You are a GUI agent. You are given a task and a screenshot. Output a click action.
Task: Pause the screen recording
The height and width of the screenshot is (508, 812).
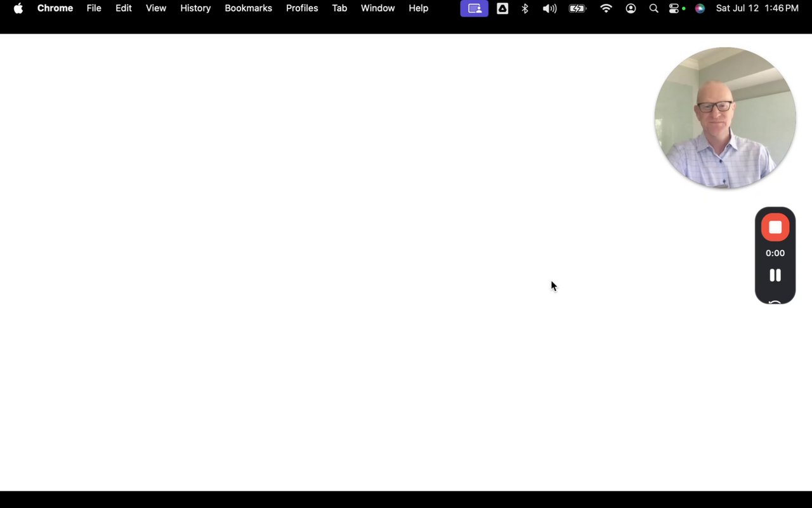pyautogui.click(x=775, y=275)
